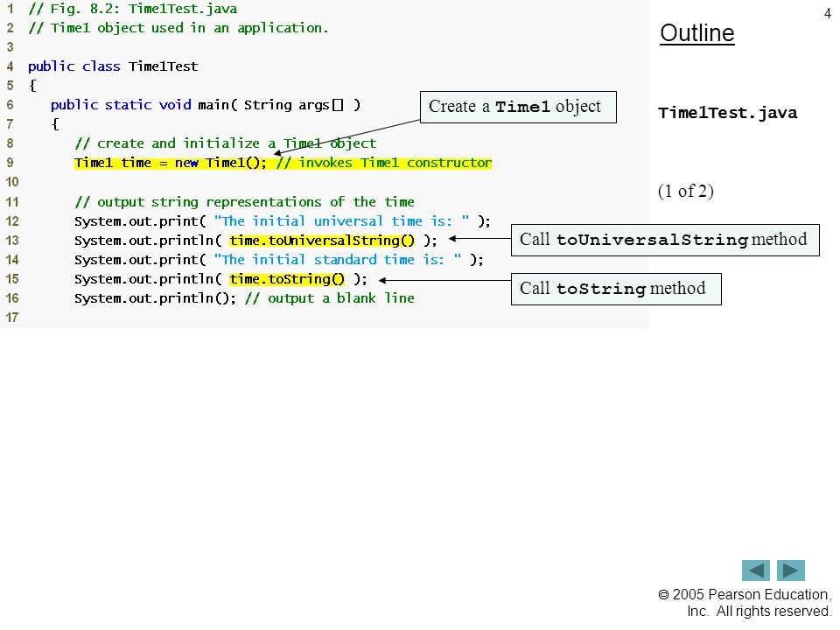Click highlighted 'time.toString()' call

(287, 279)
